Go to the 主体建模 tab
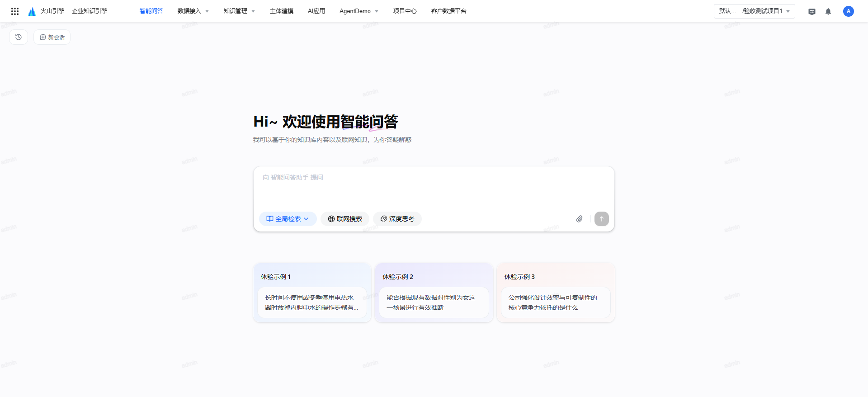 pos(282,11)
